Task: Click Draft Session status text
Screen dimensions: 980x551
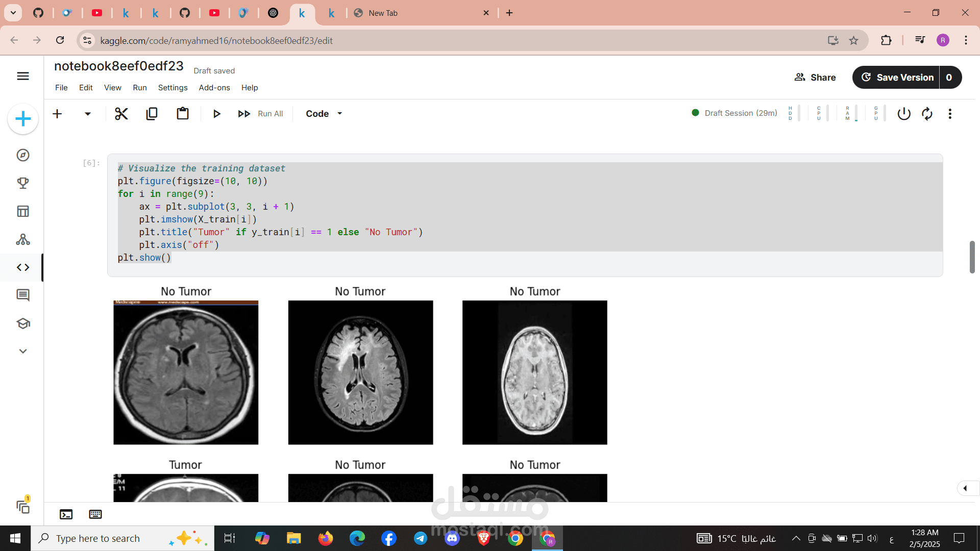Action: pyautogui.click(x=741, y=113)
